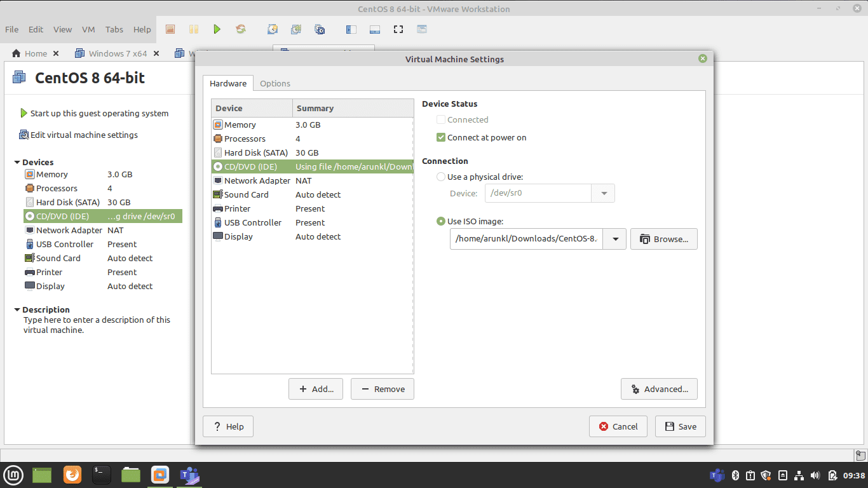Toggle the Connected checkbox

(x=441, y=119)
